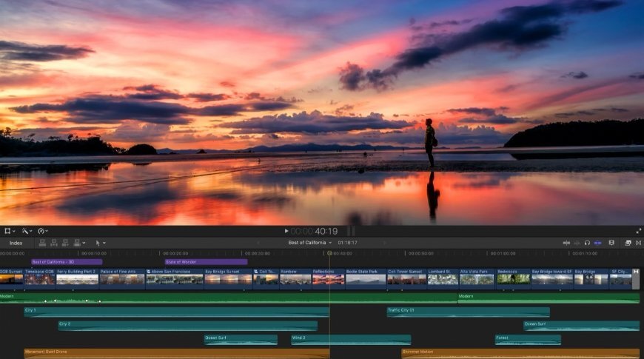Open the Enhancements magic wand menu

[x=27, y=231]
